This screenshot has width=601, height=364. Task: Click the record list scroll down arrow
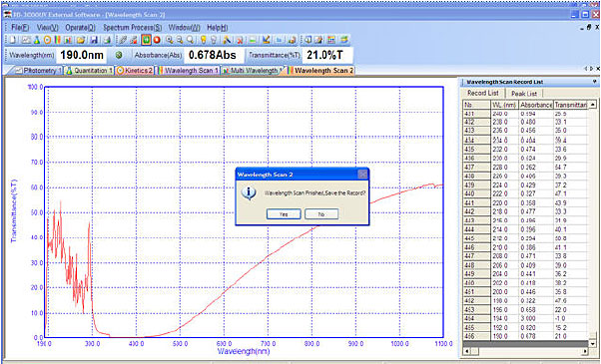click(x=593, y=344)
